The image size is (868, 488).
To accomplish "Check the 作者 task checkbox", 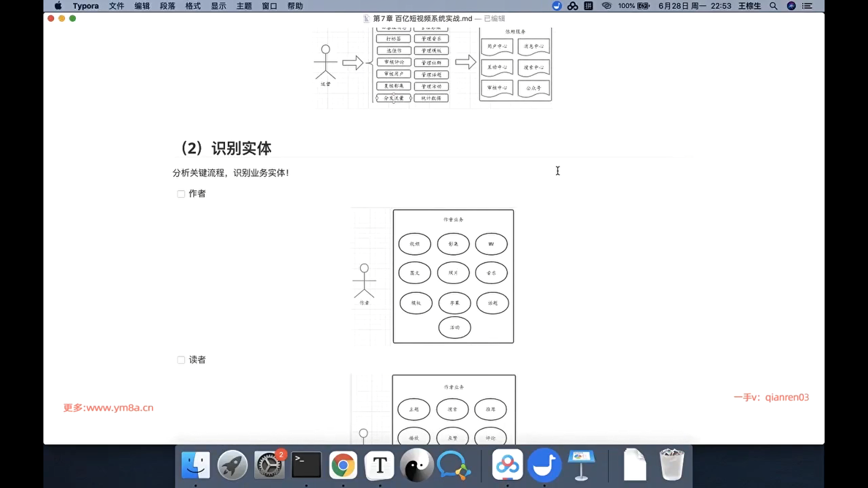I will pyautogui.click(x=181, y=194).
